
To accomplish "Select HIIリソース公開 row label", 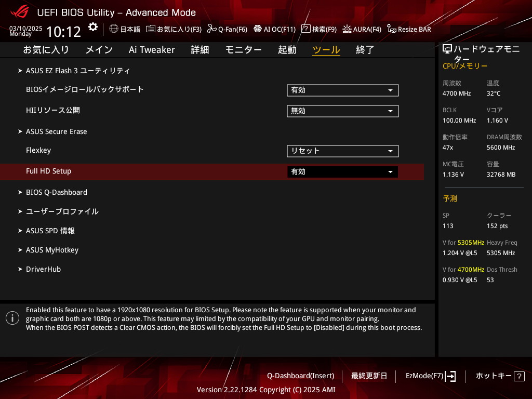I will pyautogui.click(x=53, y=110).
